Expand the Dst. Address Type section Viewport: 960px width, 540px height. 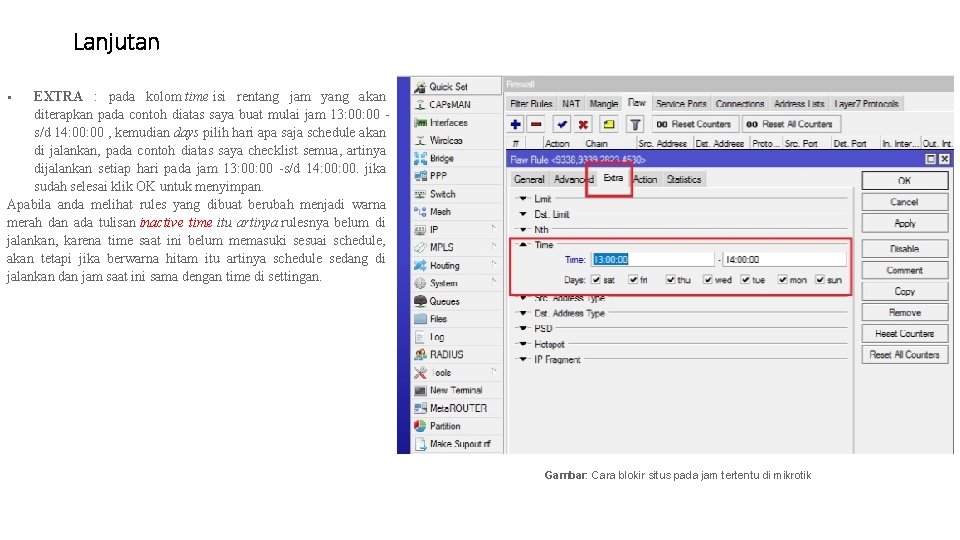[523, 313]
